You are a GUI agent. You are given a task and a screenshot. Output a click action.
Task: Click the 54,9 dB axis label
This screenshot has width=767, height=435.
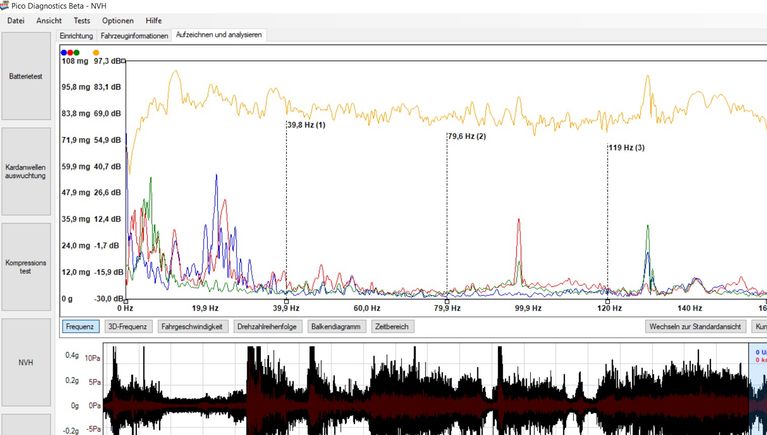107,140
